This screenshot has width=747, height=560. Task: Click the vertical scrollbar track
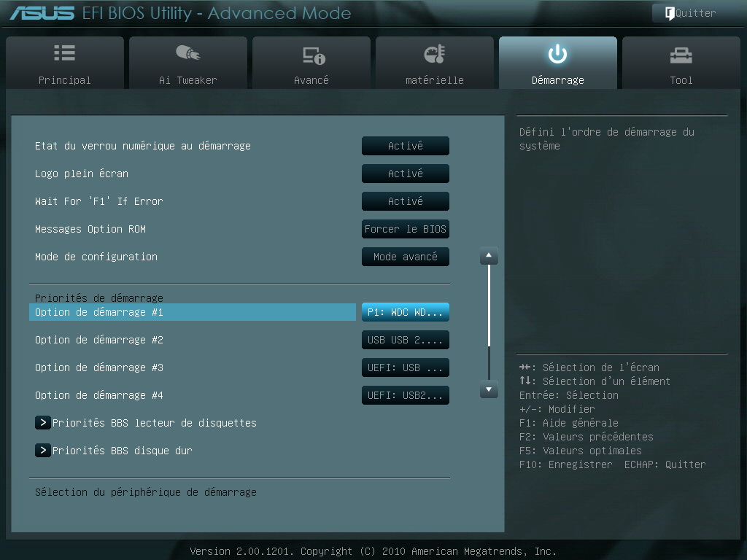pyautogui.click(x=489, y=322)
